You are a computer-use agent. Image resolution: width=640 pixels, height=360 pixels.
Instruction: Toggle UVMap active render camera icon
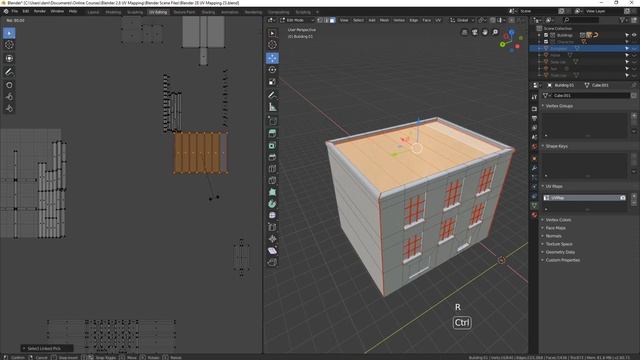(x=623, y=198)
